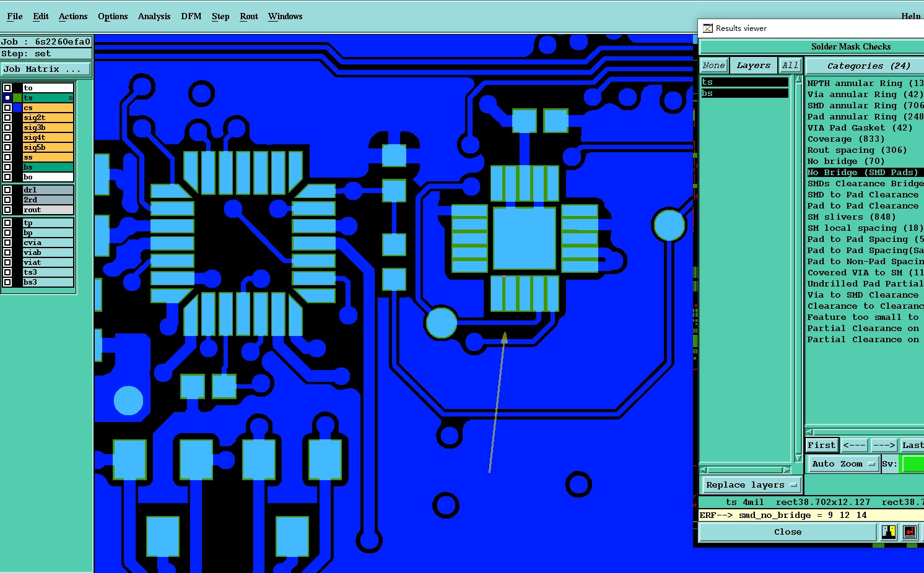Open the Job Matrix button

(46, 69)
